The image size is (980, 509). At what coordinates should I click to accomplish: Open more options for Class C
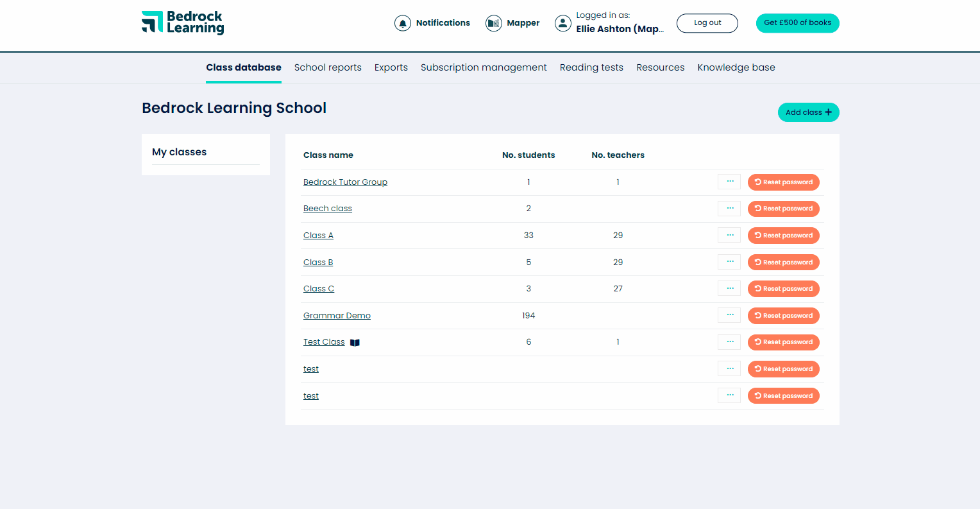(729, 288)
